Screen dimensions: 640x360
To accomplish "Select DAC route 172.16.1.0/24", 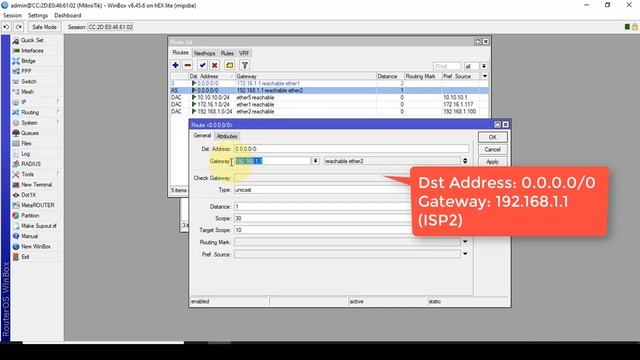I will coord(329,104).
